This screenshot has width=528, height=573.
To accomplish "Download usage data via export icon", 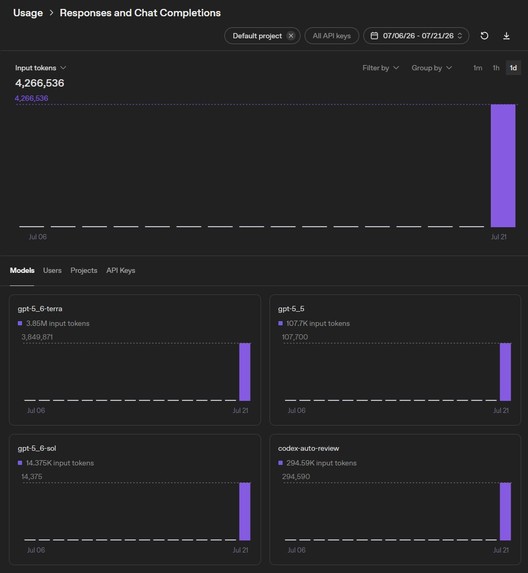I will click(x=506, y=36).
